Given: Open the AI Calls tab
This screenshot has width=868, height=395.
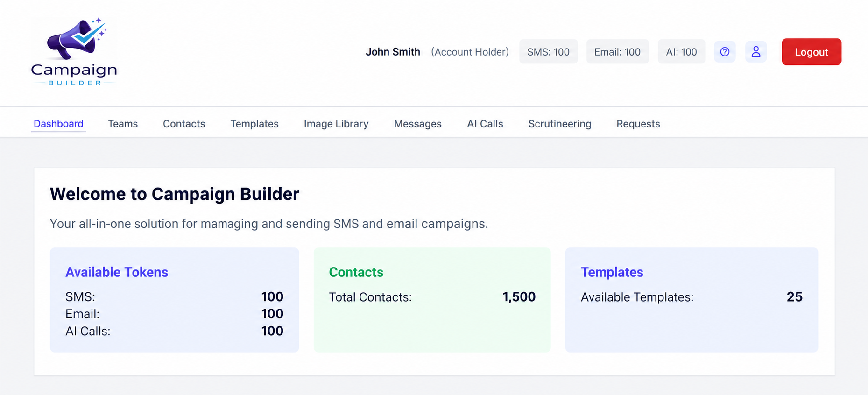Looking at the screenshot, I should point(485,124).
